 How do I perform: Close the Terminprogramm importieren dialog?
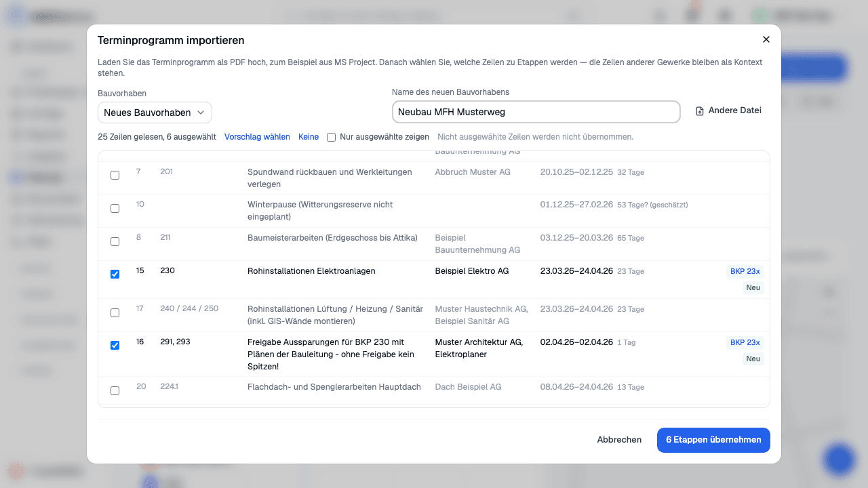click(x=766, y=39)
